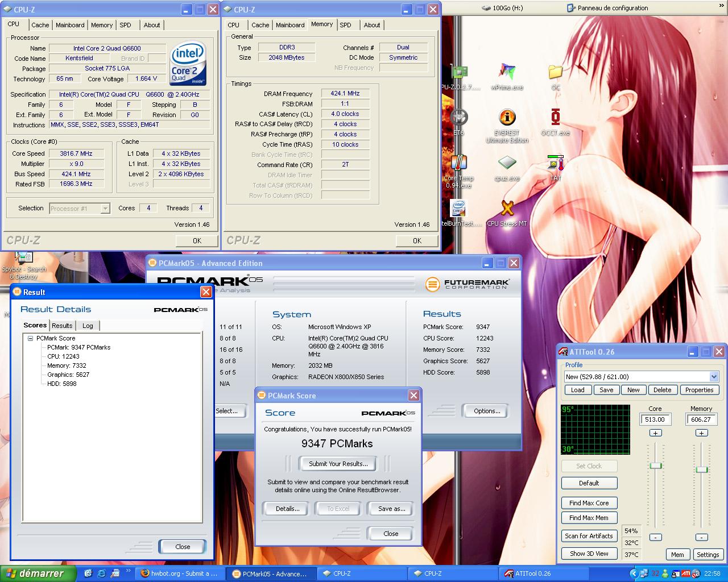Close the PCMark Score dialog via Close button
The height and width of the screenshot is (582, 728).
[391, 534]
